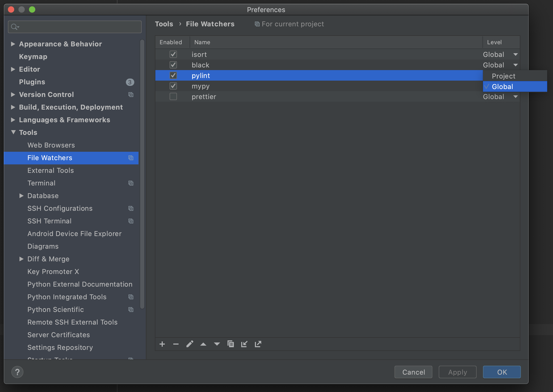Select Global in the level popup
The width and height of the screenshot is (553, 392).
502,87
